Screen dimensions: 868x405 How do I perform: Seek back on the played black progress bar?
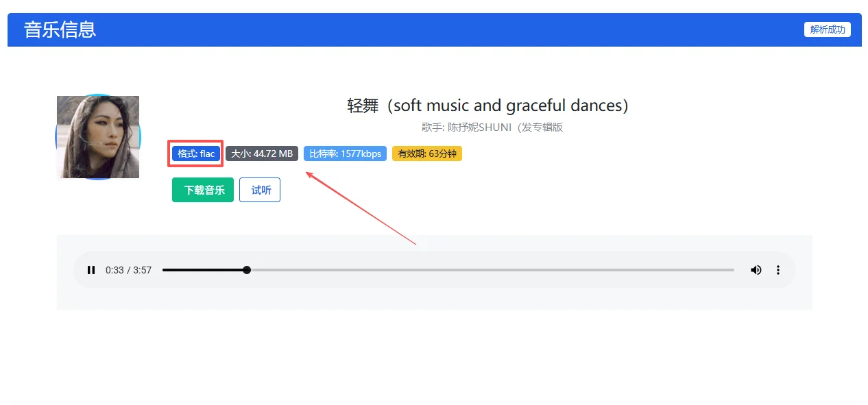[x=199, y=270]
